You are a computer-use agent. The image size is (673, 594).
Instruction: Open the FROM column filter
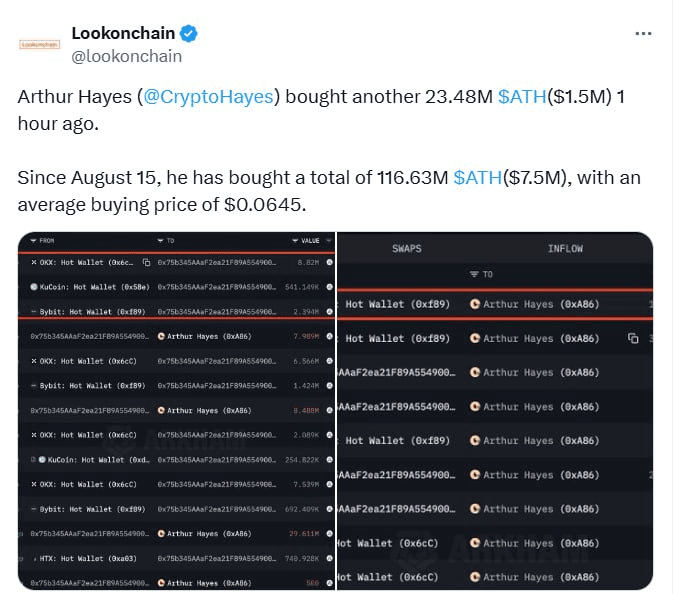click(x=33, y=241)
